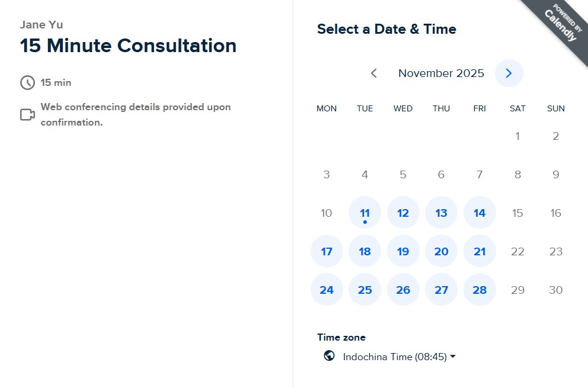Choose November 19 date
588x388 pixels.
403,251
